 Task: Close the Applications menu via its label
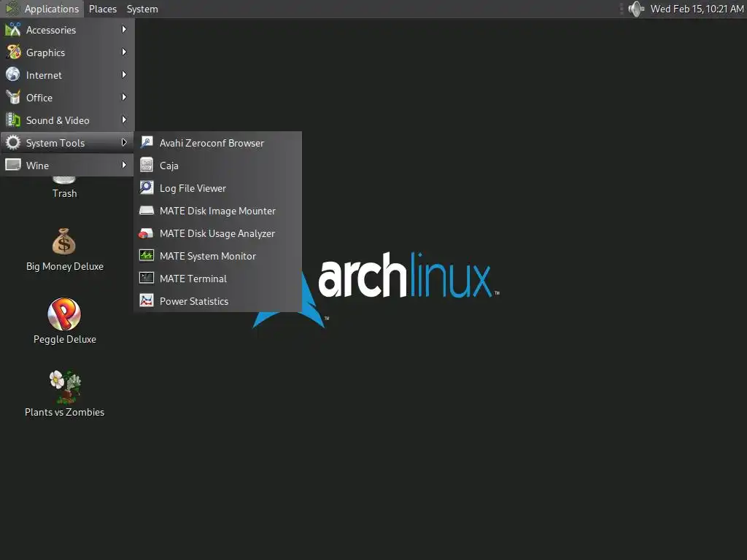[x=52, y=9]
